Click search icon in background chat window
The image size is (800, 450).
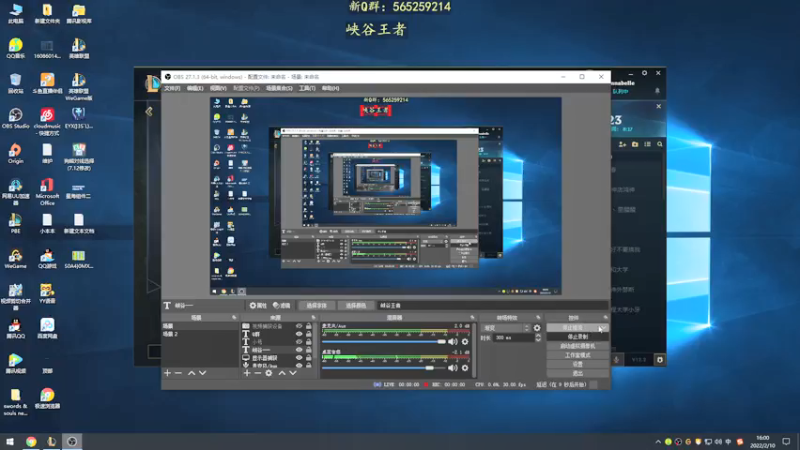(x=660, y=144)
